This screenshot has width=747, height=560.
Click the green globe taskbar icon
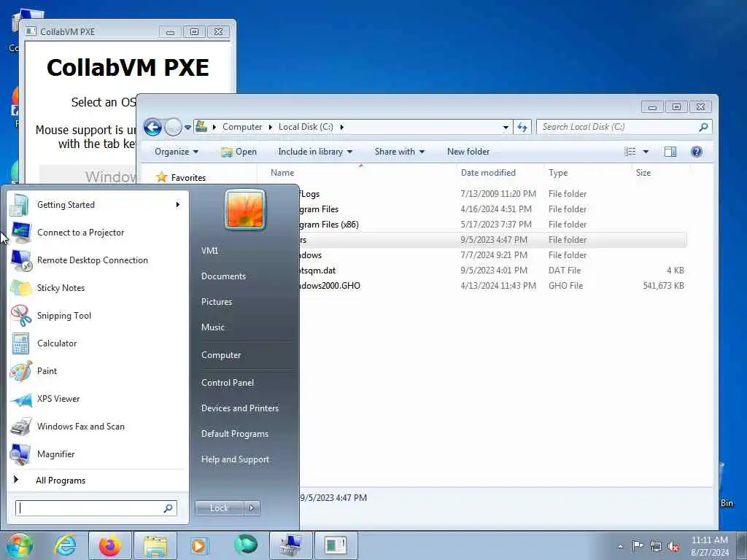tap(245, 544)
